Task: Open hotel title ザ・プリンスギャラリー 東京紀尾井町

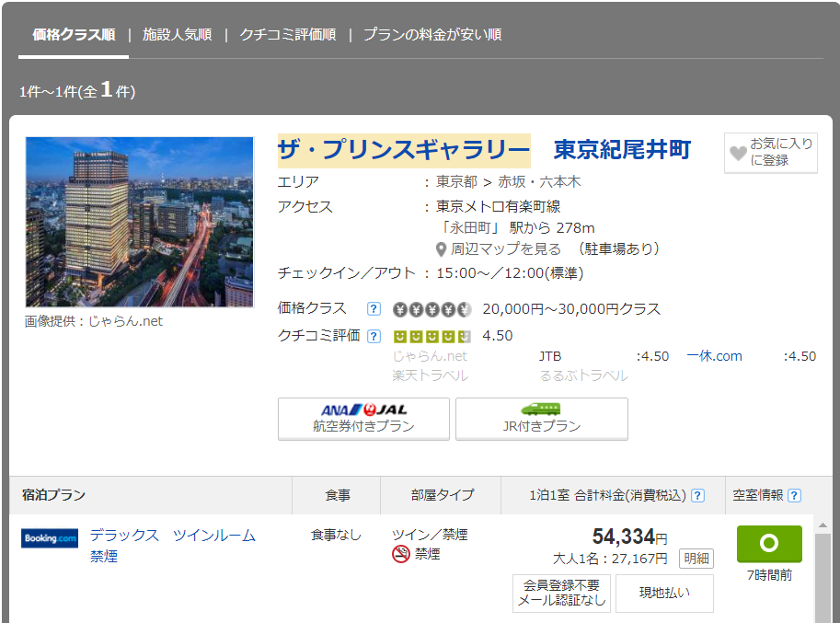Action: click(484, 149)
